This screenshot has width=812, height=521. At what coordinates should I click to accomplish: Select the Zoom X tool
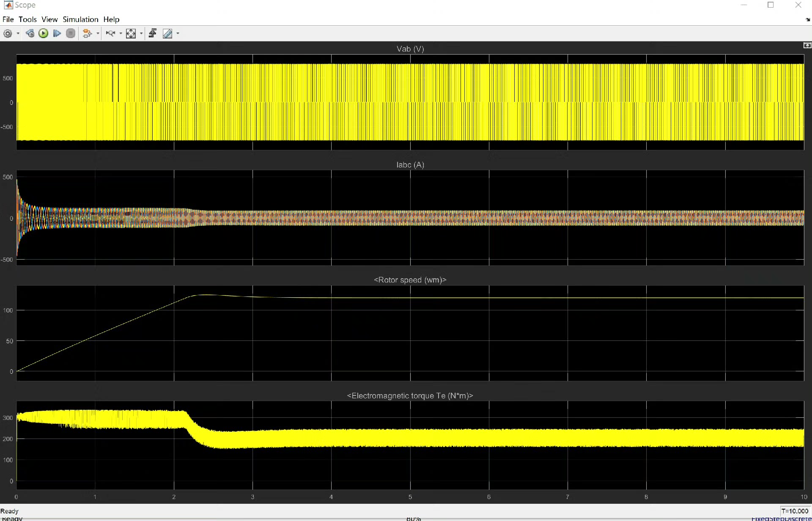pyautogui.click(x=110, y=33)
